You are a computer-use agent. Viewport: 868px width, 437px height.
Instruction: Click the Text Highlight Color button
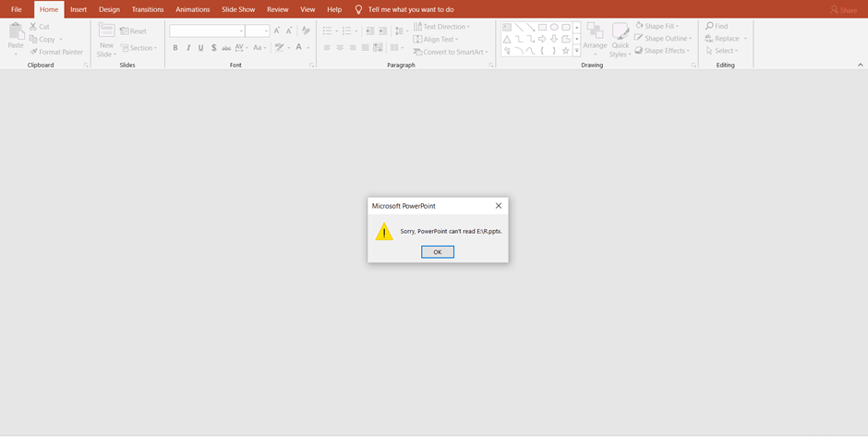pos(279,48)
